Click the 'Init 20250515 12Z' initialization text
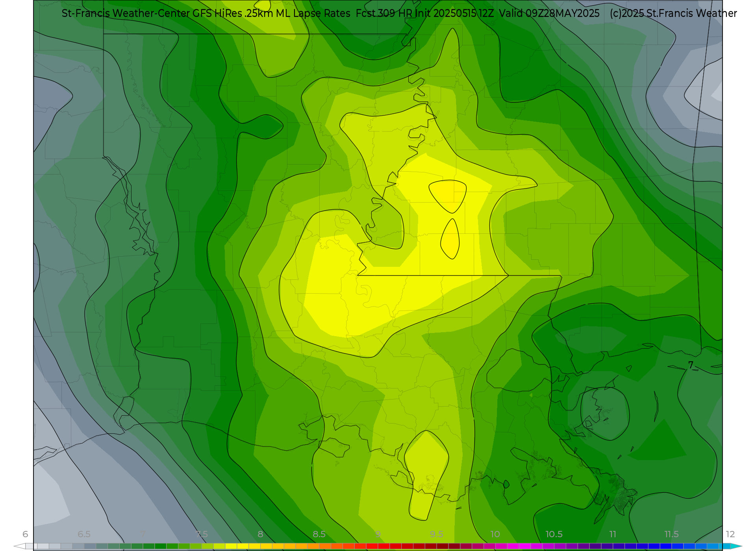The image size is (756, 551). click(454, 13)
